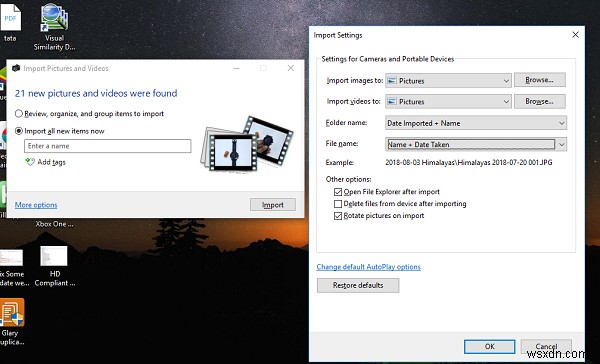This screenshot has height=364, width=600.
Task: Open the Import videos to dropdown
Action: coord(448,101)
